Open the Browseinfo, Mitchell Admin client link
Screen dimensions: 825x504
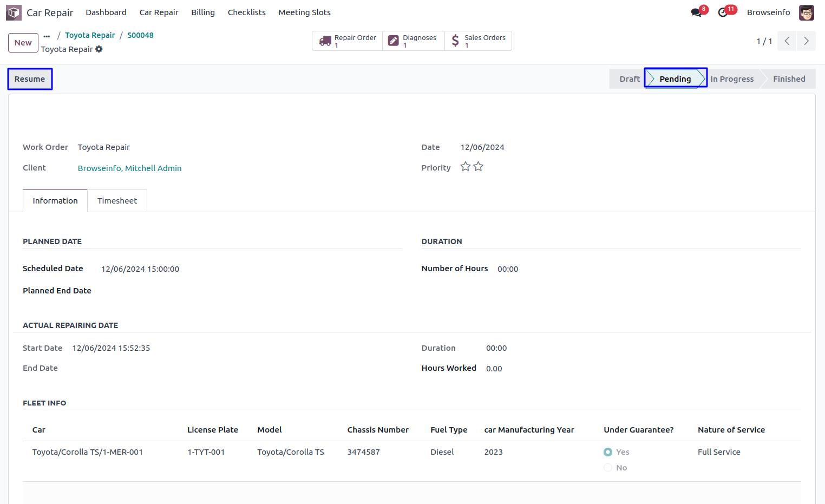(x=129, y=168)
